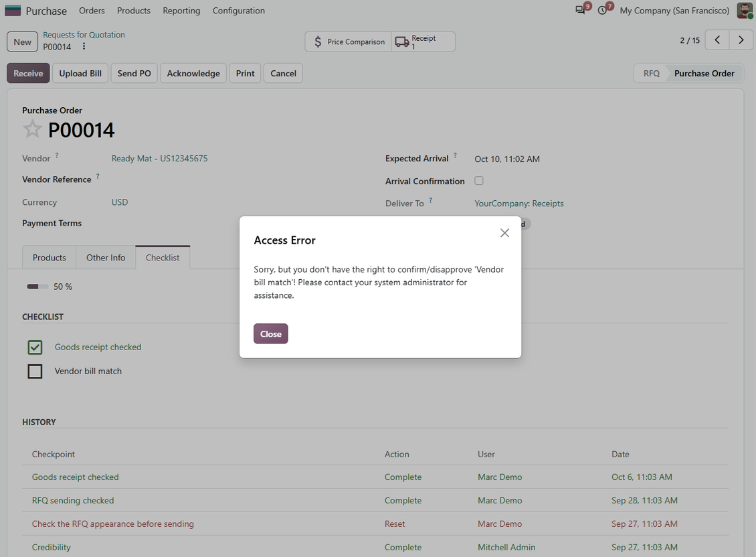The height and width of the screenshot is (557, 756).
Task: Click the Expected Arrival date field
Action: point(507,159)
